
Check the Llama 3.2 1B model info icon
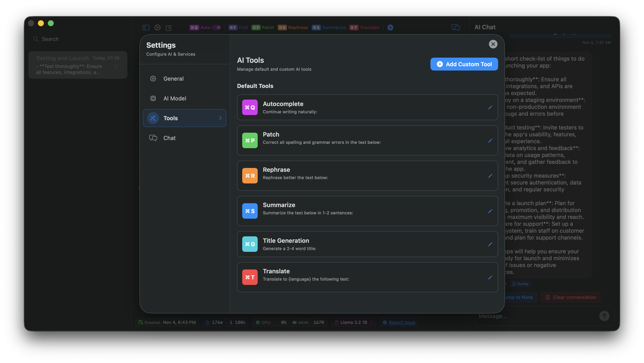point(371,322)
